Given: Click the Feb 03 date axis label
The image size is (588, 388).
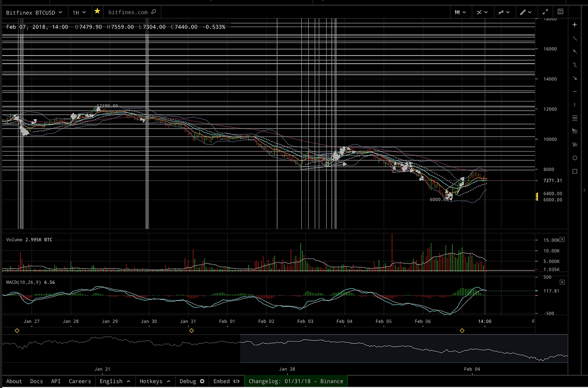Looking at the screenshot, I should coord(305,321).
